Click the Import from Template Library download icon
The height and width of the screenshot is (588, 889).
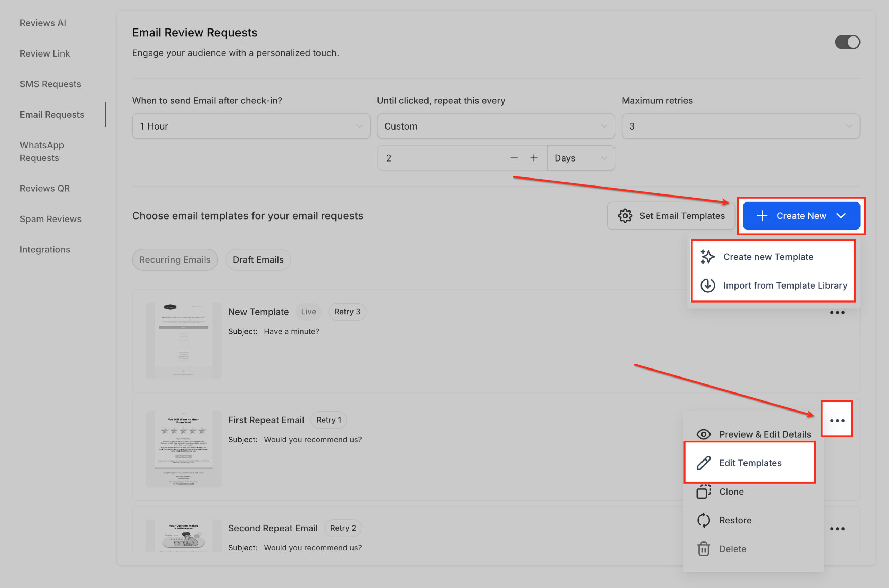(708, 285)
